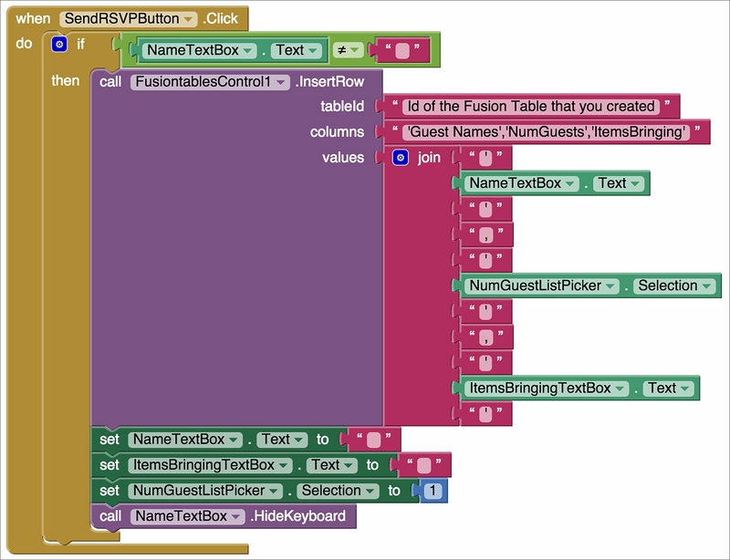Click the blue gear icon on the if block
The image size is (730, 560).
59,44
